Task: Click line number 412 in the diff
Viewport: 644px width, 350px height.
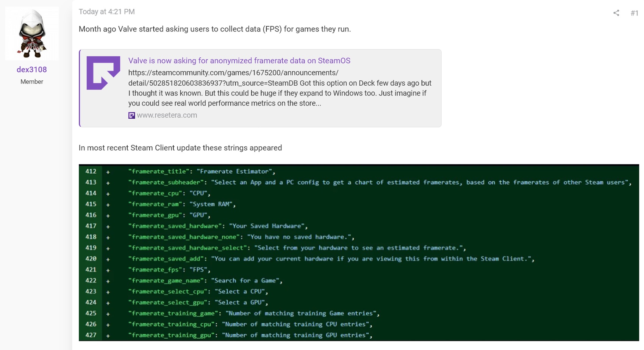Action: click(91, 171)
